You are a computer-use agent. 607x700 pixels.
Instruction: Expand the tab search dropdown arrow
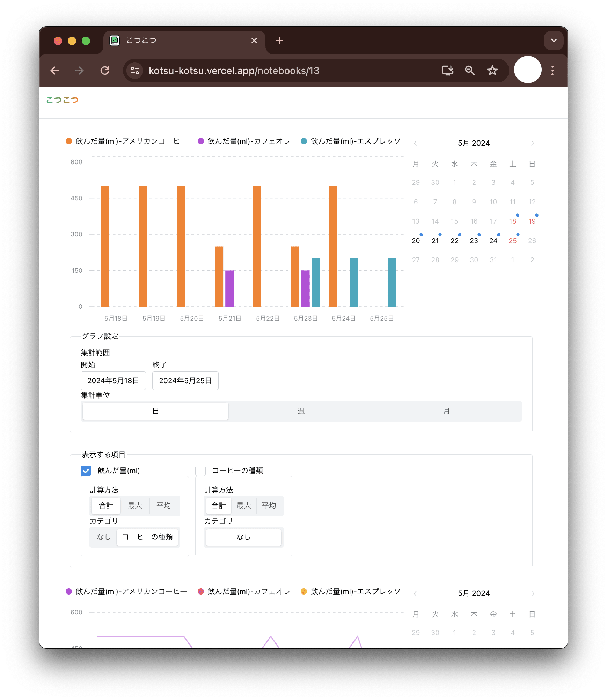click(x=554, y=41)
